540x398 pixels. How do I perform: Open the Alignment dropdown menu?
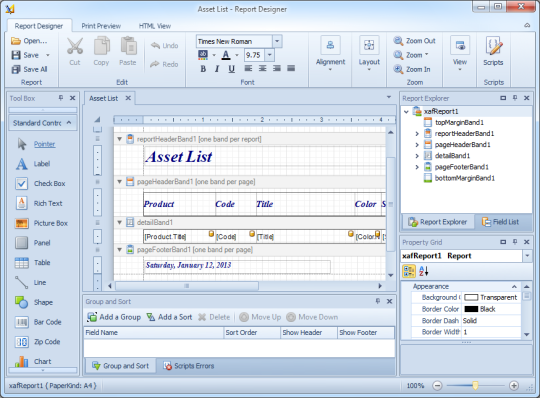[330, 53]
